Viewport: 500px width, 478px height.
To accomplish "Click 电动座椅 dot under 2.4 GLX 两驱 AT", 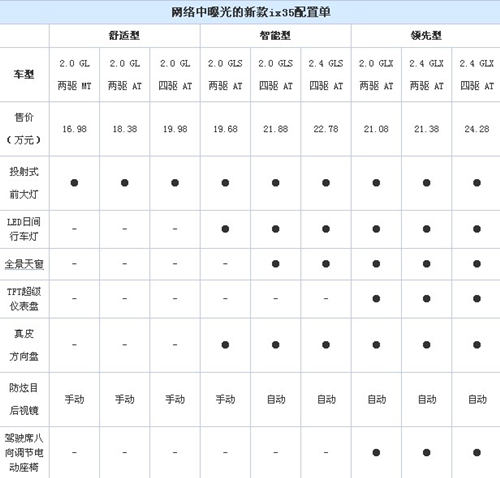I will click(x=427, y=453).
